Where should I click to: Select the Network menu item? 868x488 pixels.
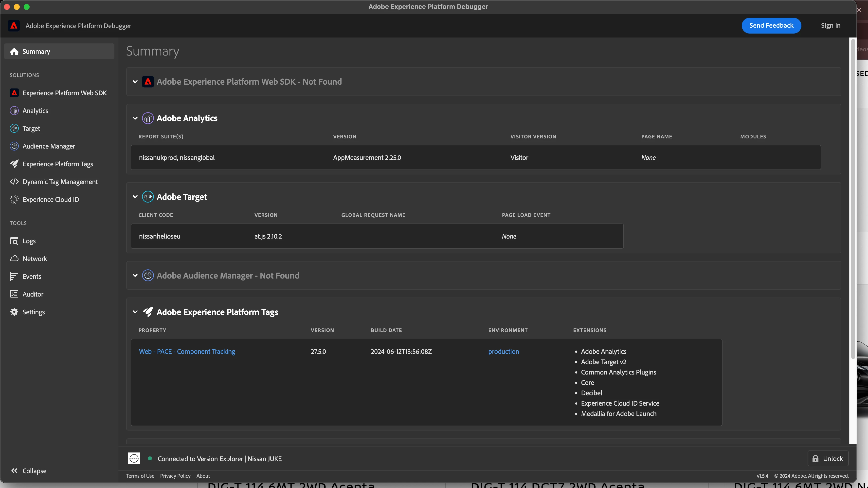pos(35,259)
